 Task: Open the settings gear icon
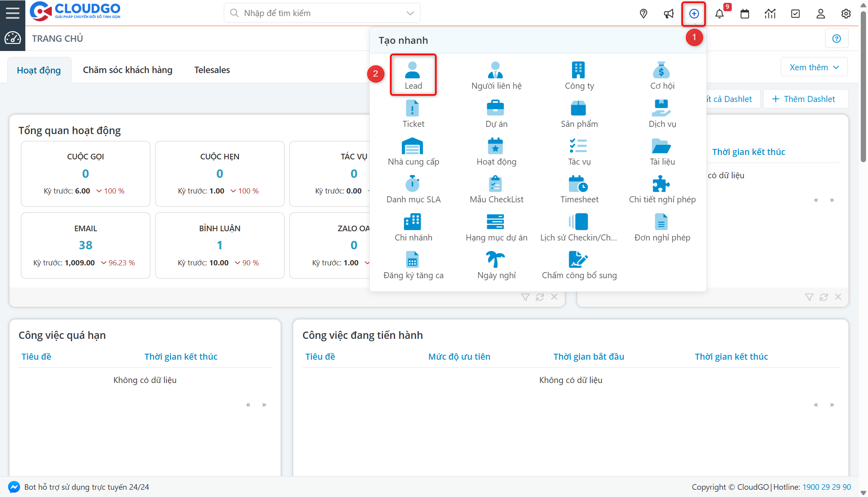pyautogui.click(x=846, y=14)
